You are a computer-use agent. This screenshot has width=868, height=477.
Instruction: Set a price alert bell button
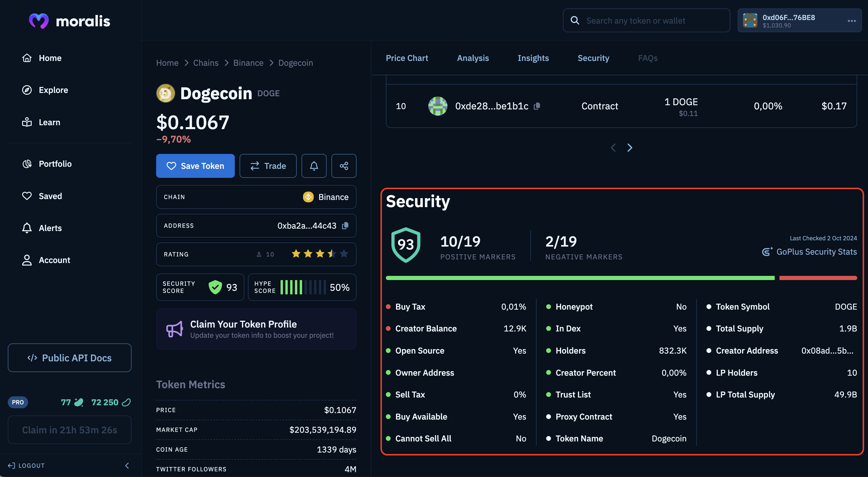pyautogui.click(x=314, y=166)
